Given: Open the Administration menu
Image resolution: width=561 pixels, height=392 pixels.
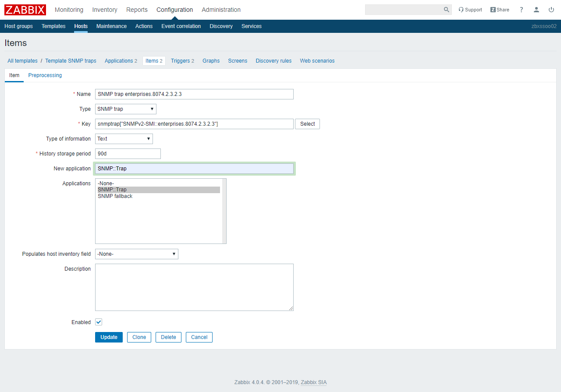Looking at the screenshot, I should click(221, 10).
